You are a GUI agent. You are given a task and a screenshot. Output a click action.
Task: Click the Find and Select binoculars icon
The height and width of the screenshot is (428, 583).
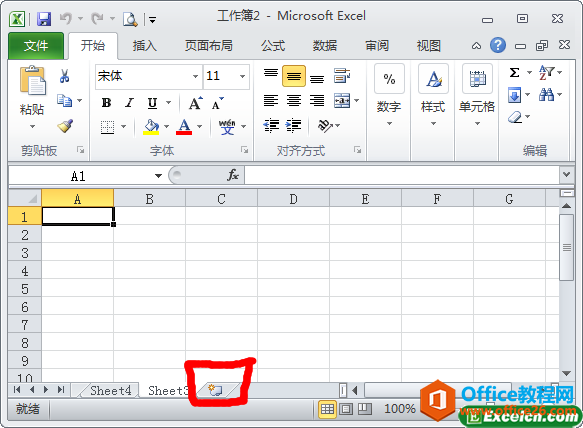click(546, 95)
